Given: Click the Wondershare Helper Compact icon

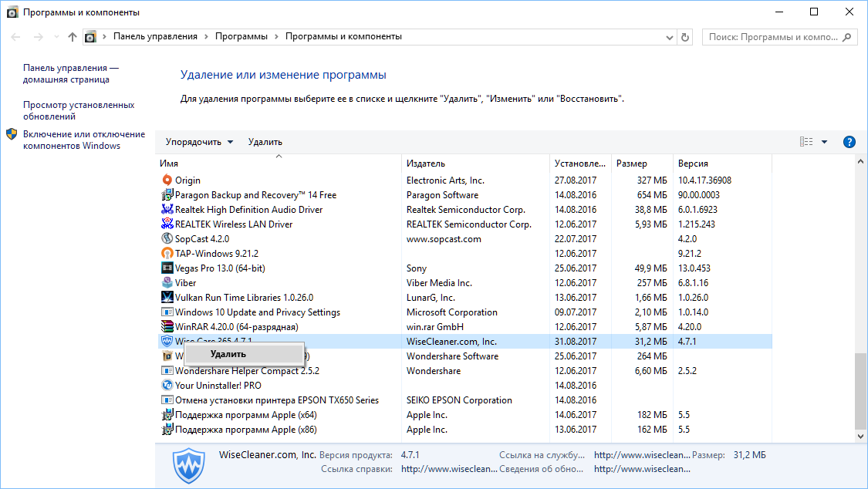Looking at the screenshot, I should click(167, 371).
